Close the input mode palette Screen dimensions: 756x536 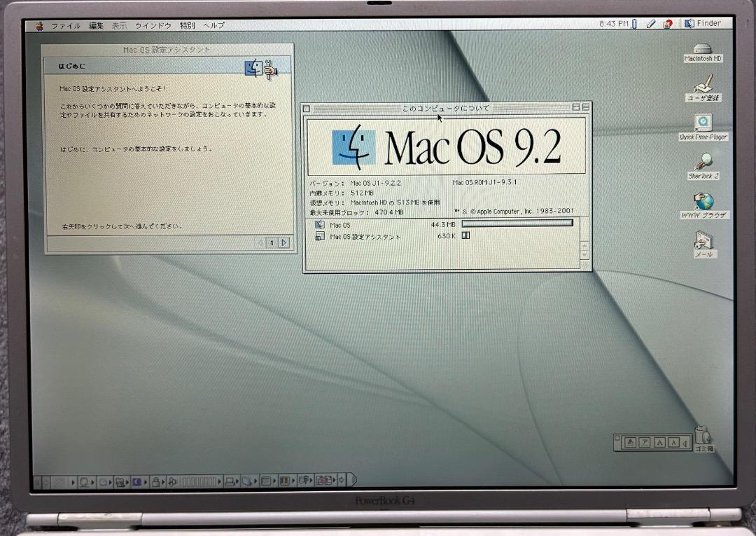(617, 438)
